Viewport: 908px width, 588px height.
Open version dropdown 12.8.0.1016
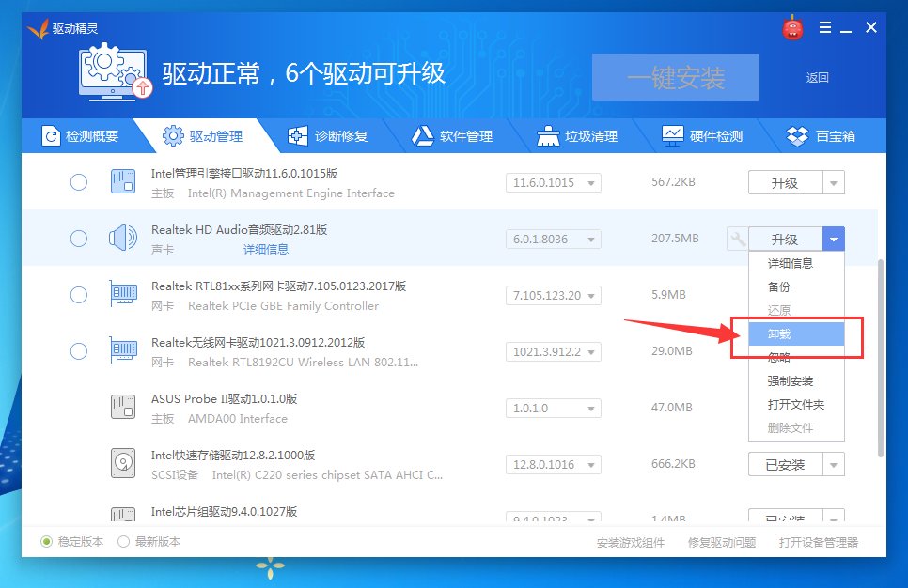click(x=553, y=464)
